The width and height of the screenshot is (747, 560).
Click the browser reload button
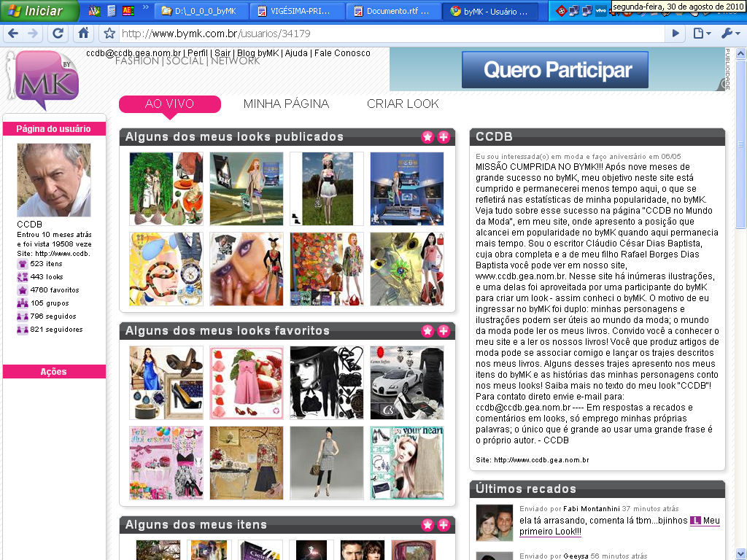(x=58, y=34)
